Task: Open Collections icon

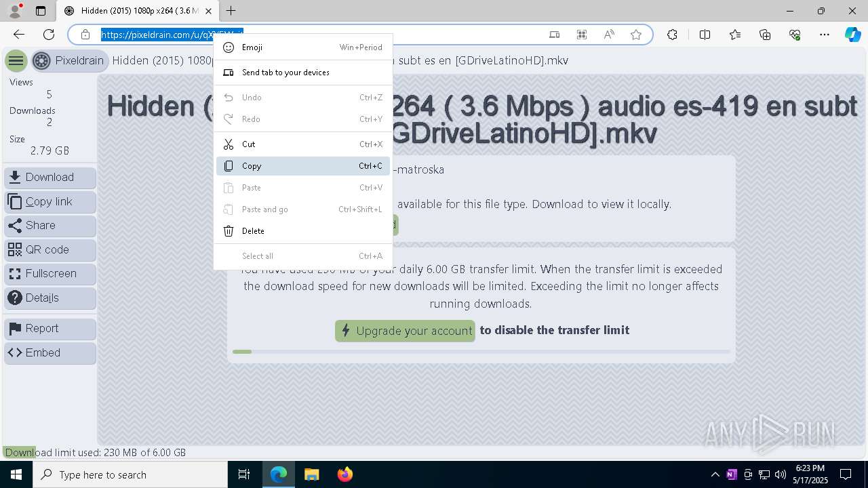Action: [765, 35]
